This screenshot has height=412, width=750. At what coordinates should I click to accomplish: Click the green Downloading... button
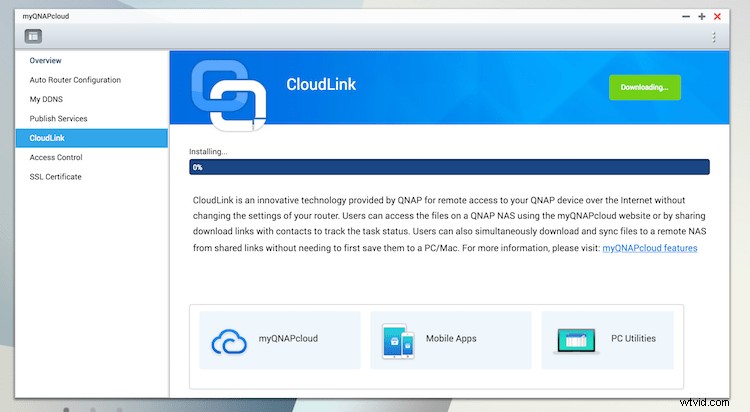point(645,87)
